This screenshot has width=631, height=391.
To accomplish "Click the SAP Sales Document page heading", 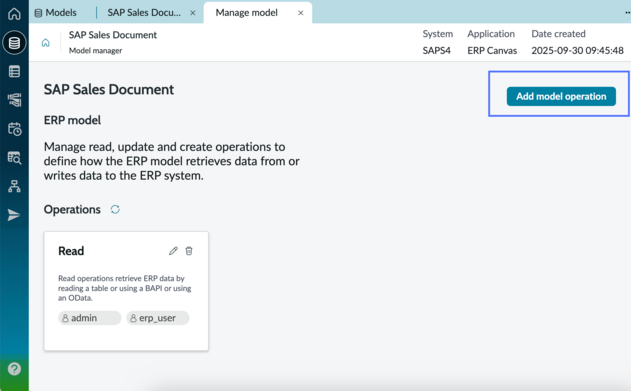I will [x=109, y=89].
